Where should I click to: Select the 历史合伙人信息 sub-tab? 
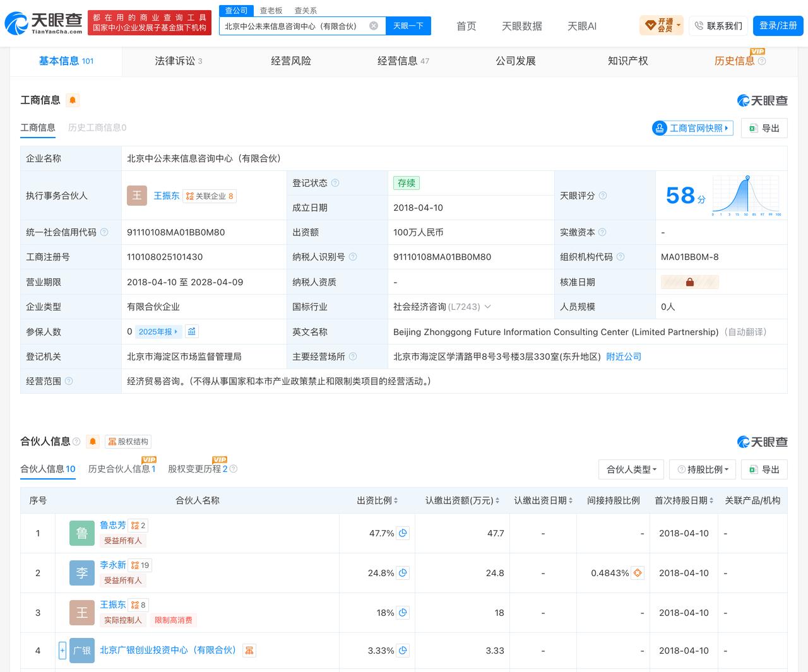[122, 469]
